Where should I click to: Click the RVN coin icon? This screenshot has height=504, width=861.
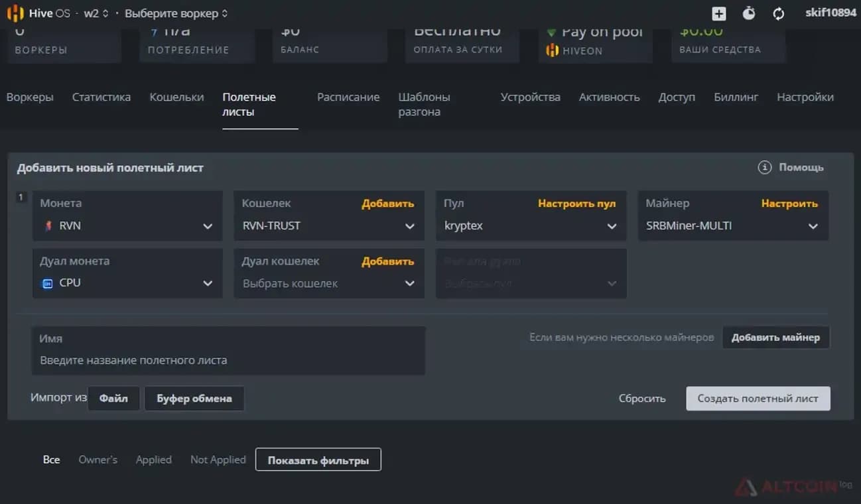(x=48, y=226)
